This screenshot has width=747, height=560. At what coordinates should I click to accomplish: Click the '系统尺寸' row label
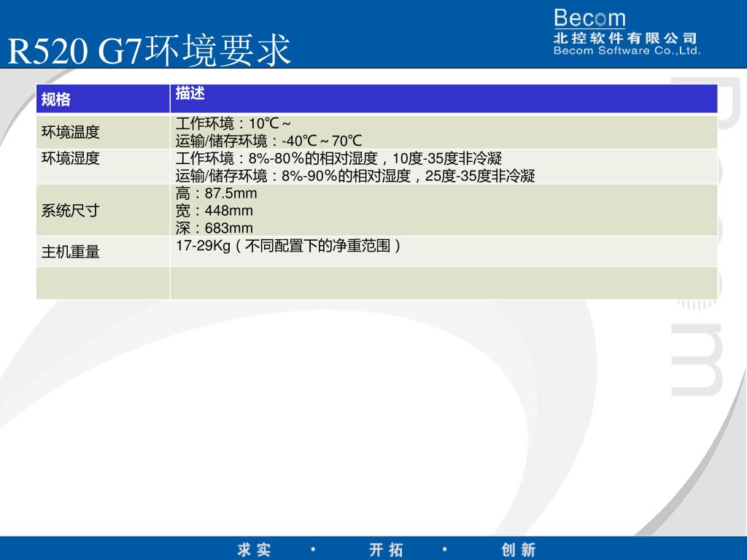tap(71, 211)
